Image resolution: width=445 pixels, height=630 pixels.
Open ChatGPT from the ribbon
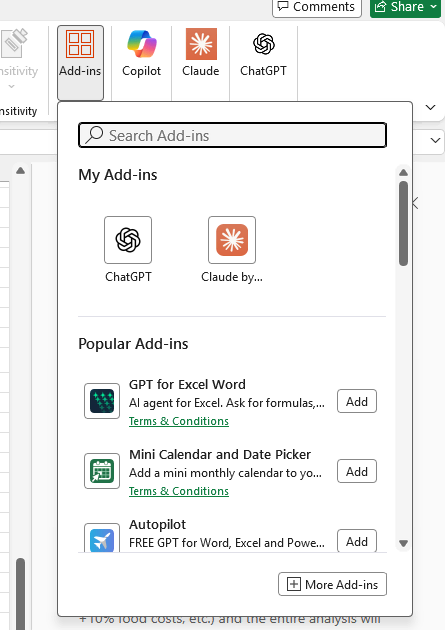[263, 53]
